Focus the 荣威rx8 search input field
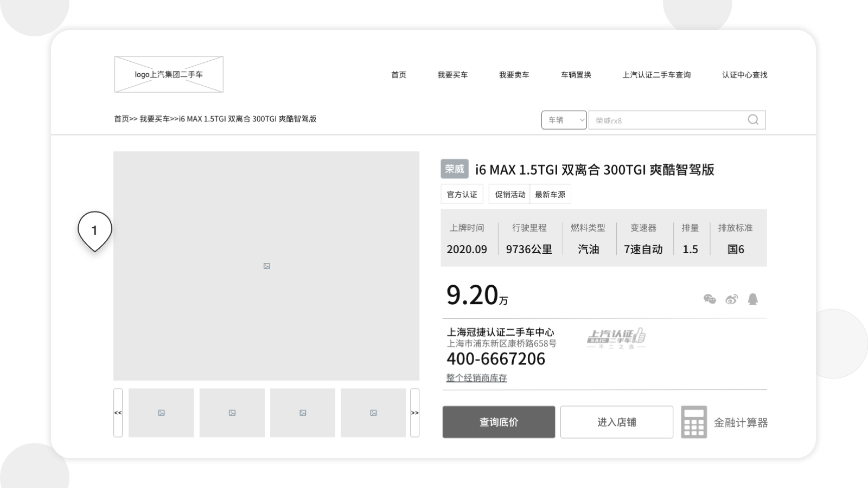Image resolution: width=868 pixels, height=488 pixels. [677, 120]
